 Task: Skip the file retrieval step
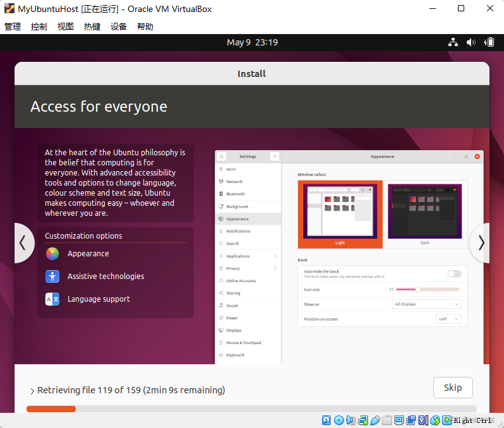click(x=453, y=388)
